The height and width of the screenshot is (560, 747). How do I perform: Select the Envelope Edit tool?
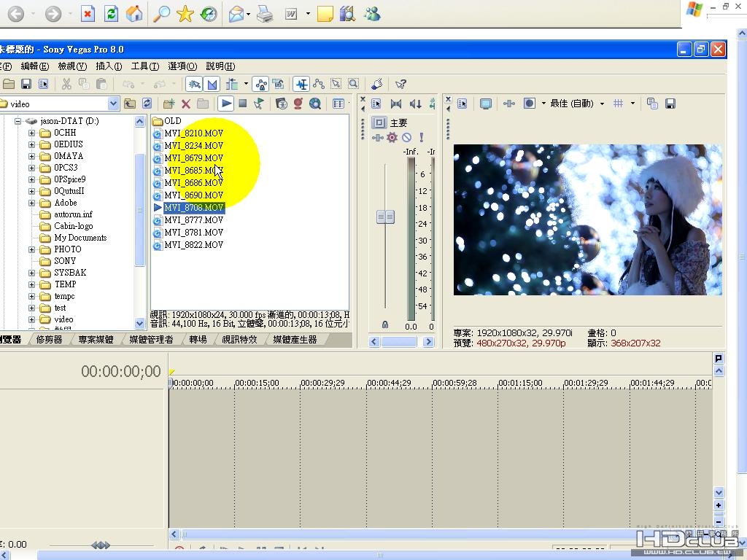(x=319, y=85)
